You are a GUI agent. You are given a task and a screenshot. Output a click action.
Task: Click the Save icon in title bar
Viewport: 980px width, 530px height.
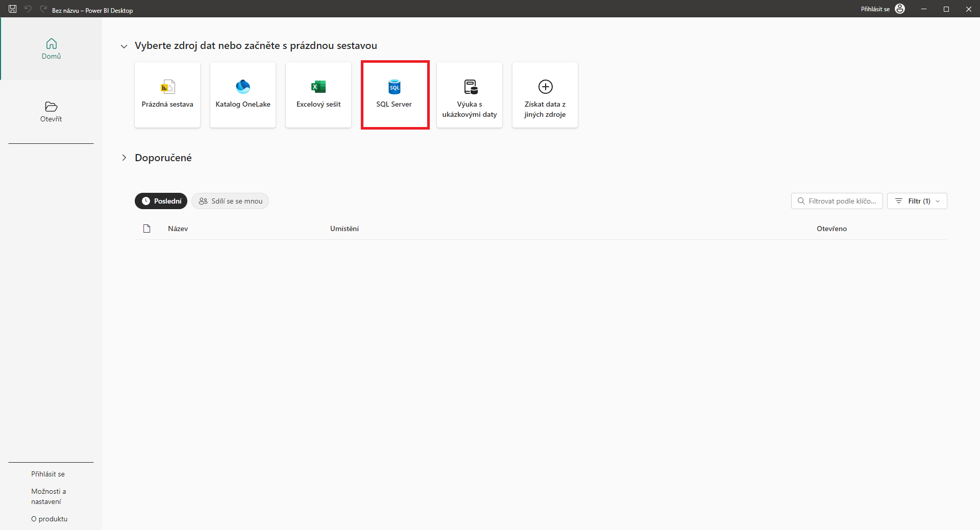click(13, 9)
